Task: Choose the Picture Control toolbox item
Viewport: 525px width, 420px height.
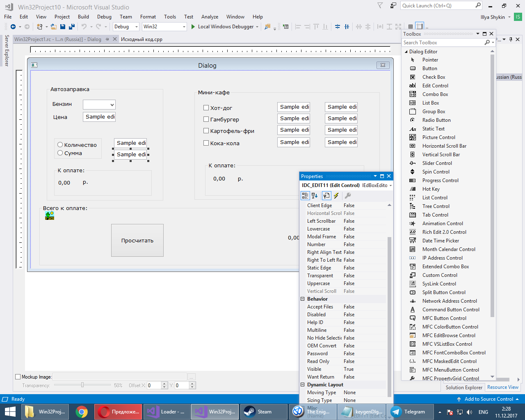Action: [438, 137]
